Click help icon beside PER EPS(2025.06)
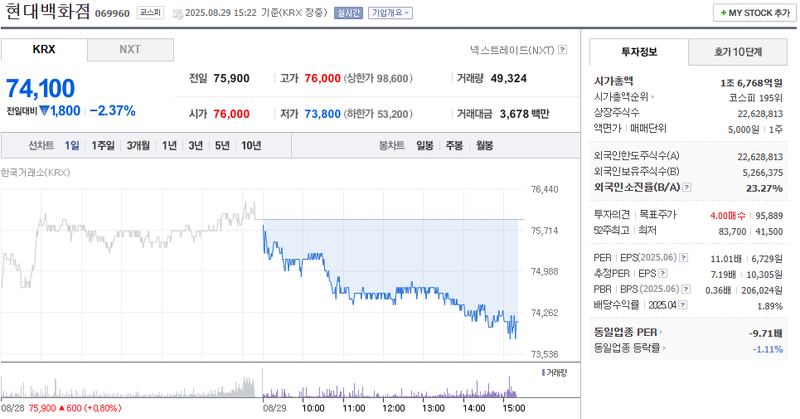 pyautogui.click(x=684, y=258)
